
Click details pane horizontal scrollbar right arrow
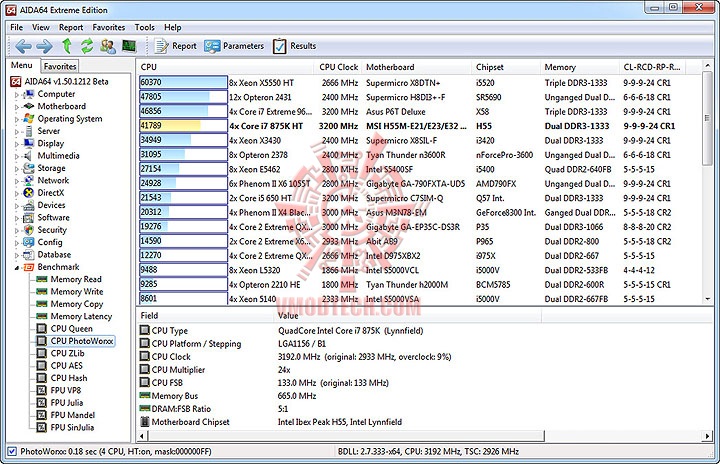[707, 436]
